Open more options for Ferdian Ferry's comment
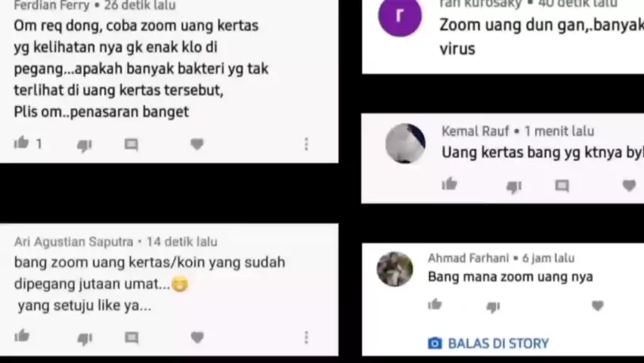The height and width of the screenshot is (363, 644). [306, 144]
